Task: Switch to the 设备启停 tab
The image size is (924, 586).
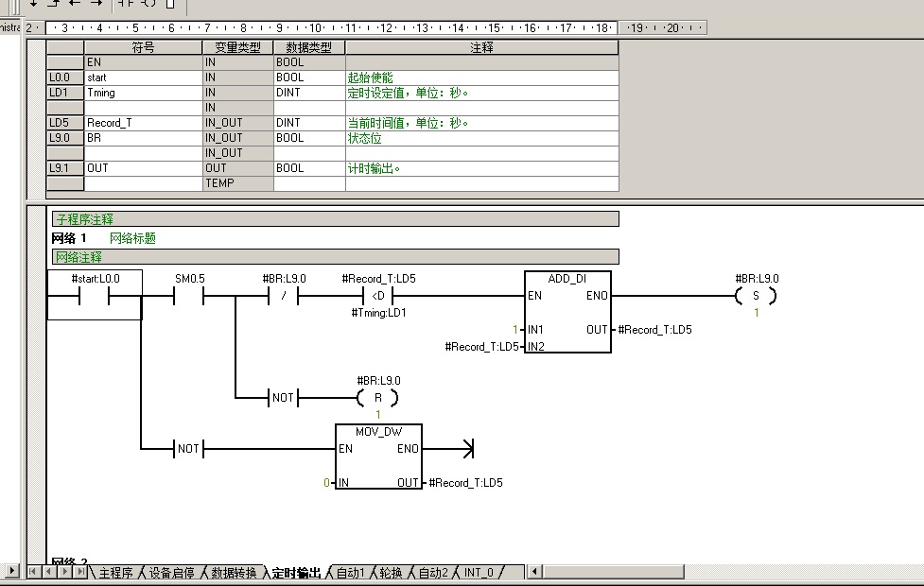Action: pos(171,573)
